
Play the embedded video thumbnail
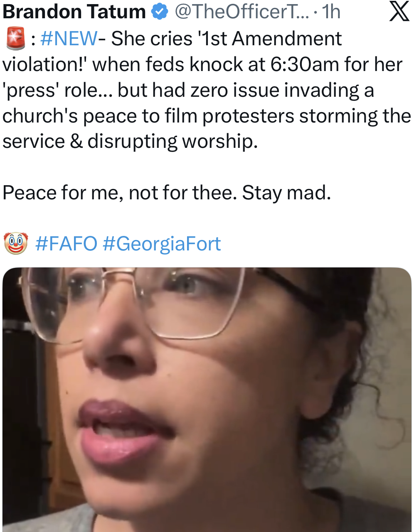(207, 400)
